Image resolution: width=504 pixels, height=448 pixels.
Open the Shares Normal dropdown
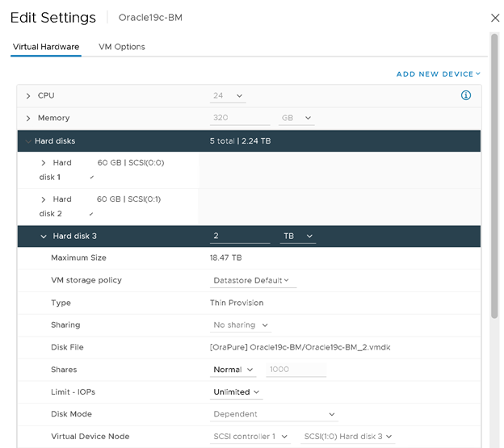[x=233, y=370]
